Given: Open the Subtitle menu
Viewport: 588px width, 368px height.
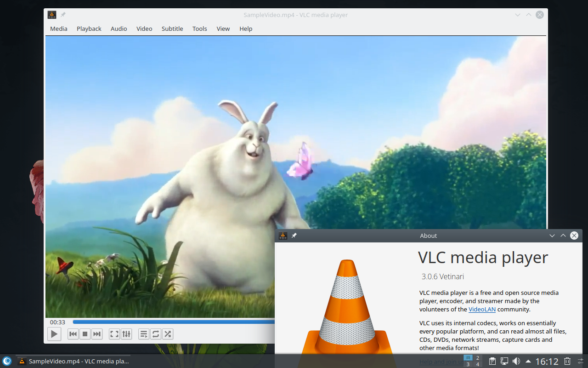Looking at the screenshot, I should point(172,29).
